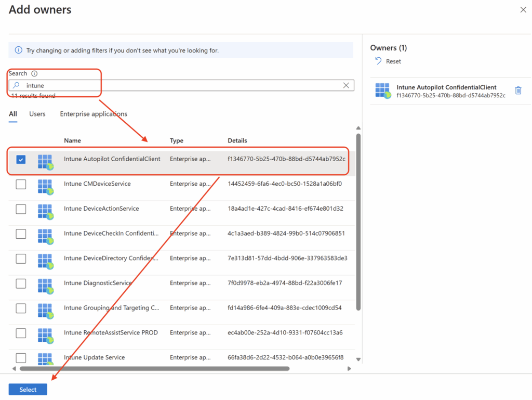532x400 pixels.
Task: Click the Intune DeviceCheckIn Confidenti... name text
Action: coord(111,233)
